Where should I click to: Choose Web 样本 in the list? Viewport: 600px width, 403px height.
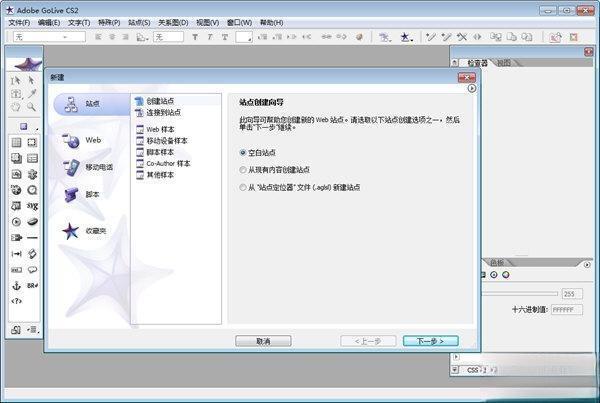tap(155, 129)
